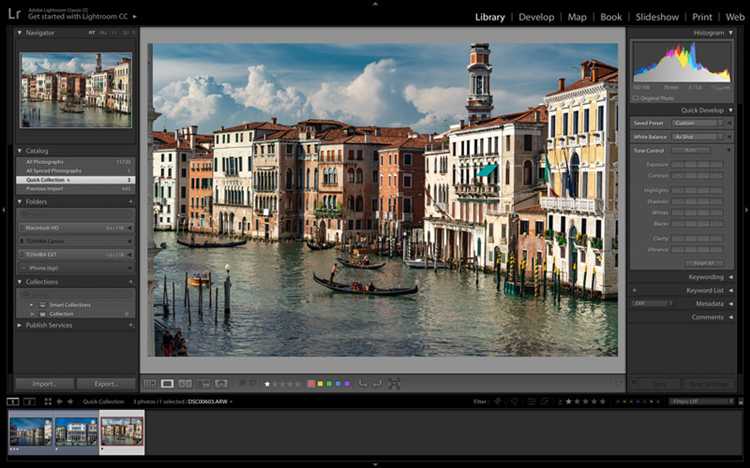This screenshot has width=750, height=468.
Task: Rotate photo clockwise
Action: [378, 384]
